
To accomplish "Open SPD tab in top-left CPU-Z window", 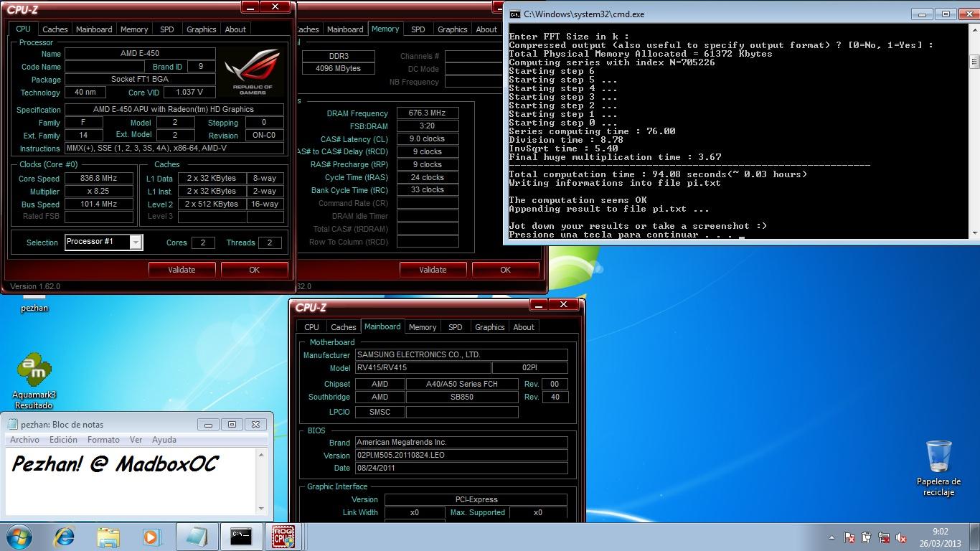I will (x=166, y=29).
